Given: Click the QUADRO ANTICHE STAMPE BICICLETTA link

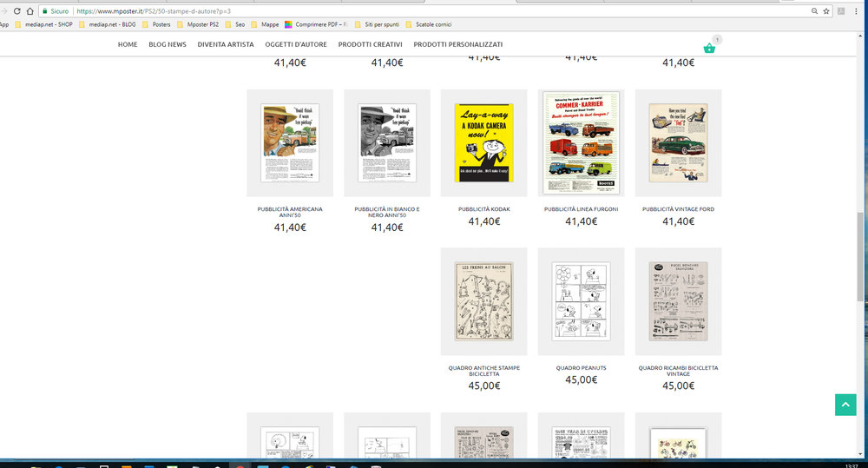Looking at the screenshot, I should point(483,371).
